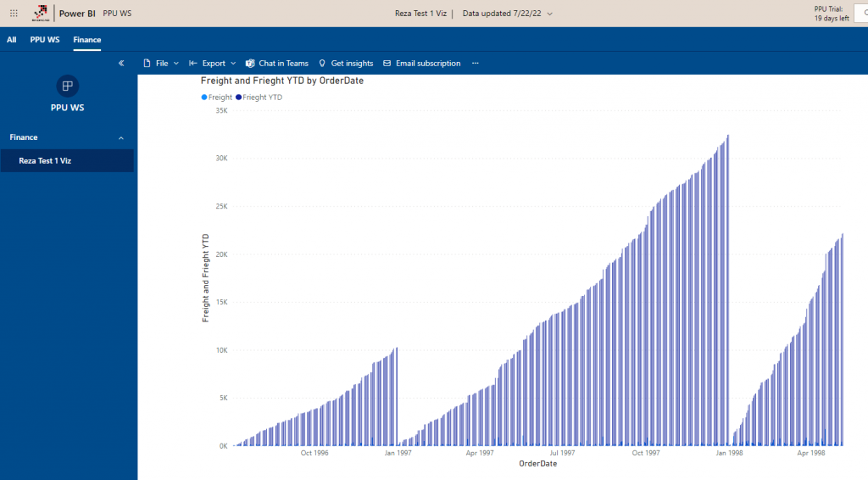Click the Get insights lightbulb icon
The width and height of the screenshot is (868, 480).
(x=322, y=64)
